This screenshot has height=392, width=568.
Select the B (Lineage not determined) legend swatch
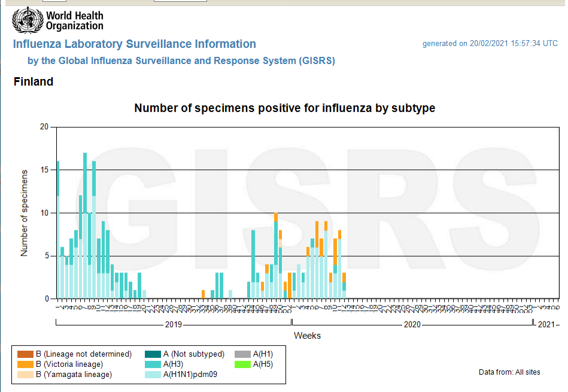click(25, 354)
